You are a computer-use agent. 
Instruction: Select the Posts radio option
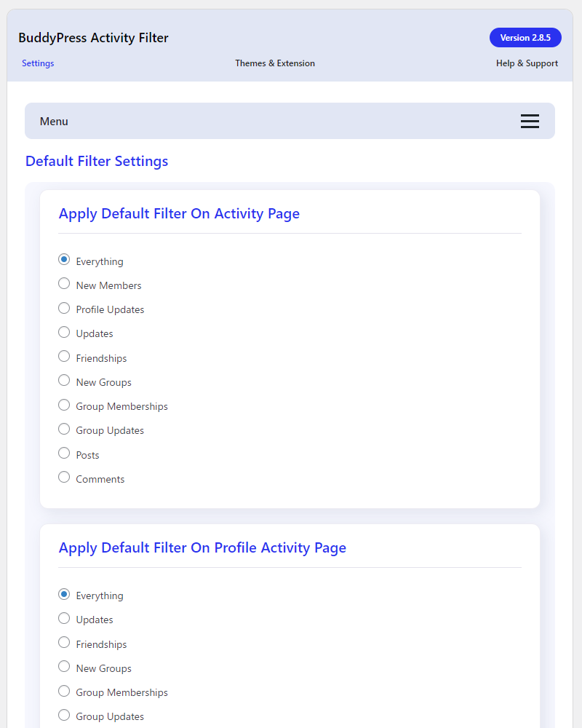(64, 454)
